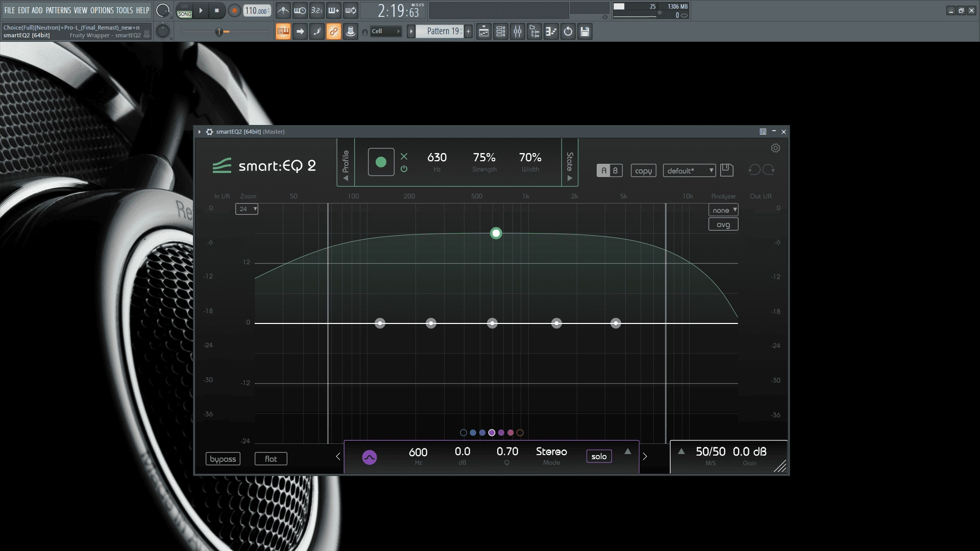Click the save project floppy icon
Image resolution: width=980 pixels, height=551 pixels.
[x=585, y=32]
